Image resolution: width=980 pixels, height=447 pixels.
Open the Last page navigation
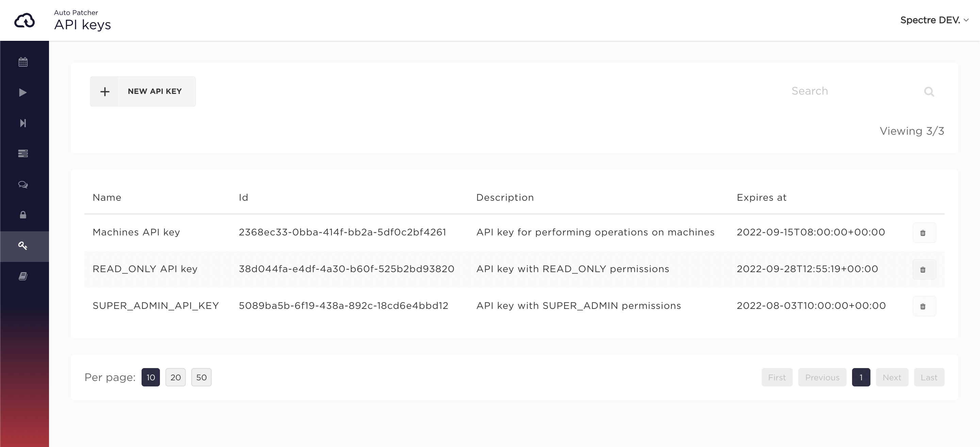coord(929,377)
